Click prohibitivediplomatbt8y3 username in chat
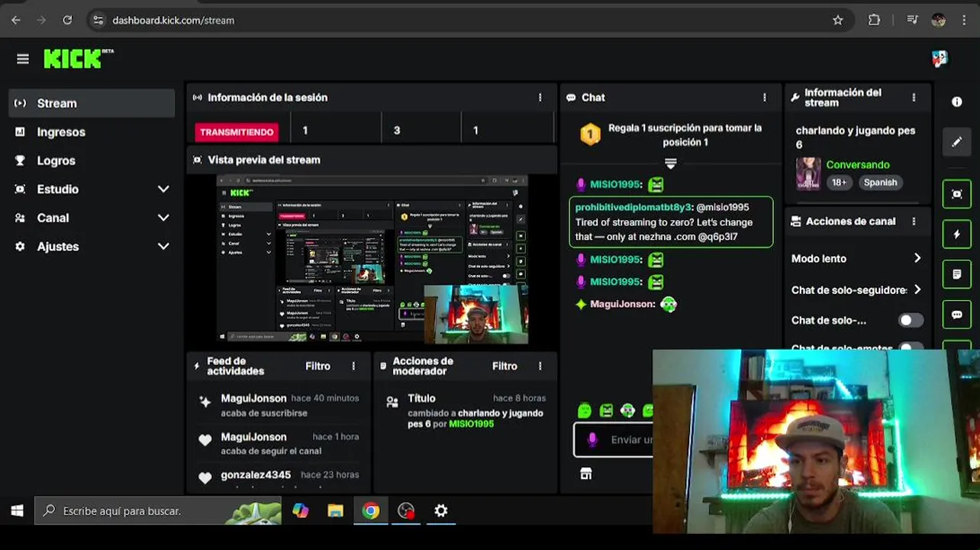Screen dimensions: 980x550 click(633, 208)
